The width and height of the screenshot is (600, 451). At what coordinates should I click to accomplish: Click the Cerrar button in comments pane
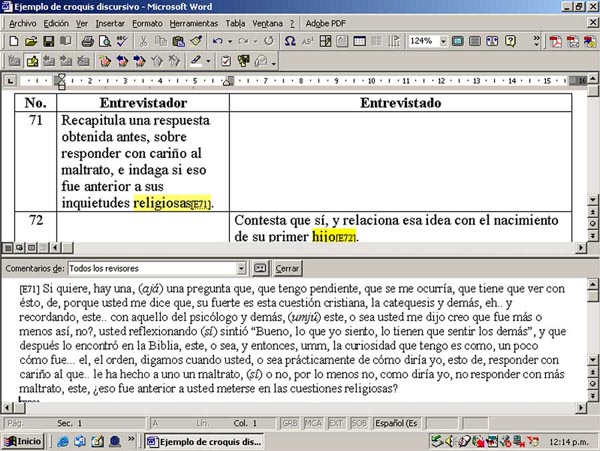point(288,268)
